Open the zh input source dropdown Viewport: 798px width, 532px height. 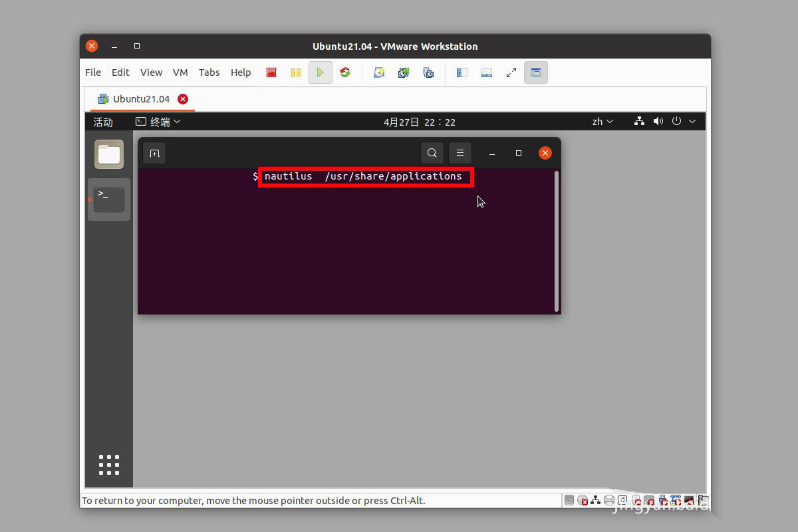(x=602, y=122)
